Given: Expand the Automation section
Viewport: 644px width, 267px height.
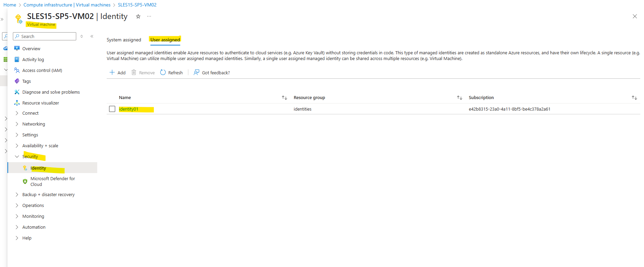Looking at the screenshot, I should point(34,227).
